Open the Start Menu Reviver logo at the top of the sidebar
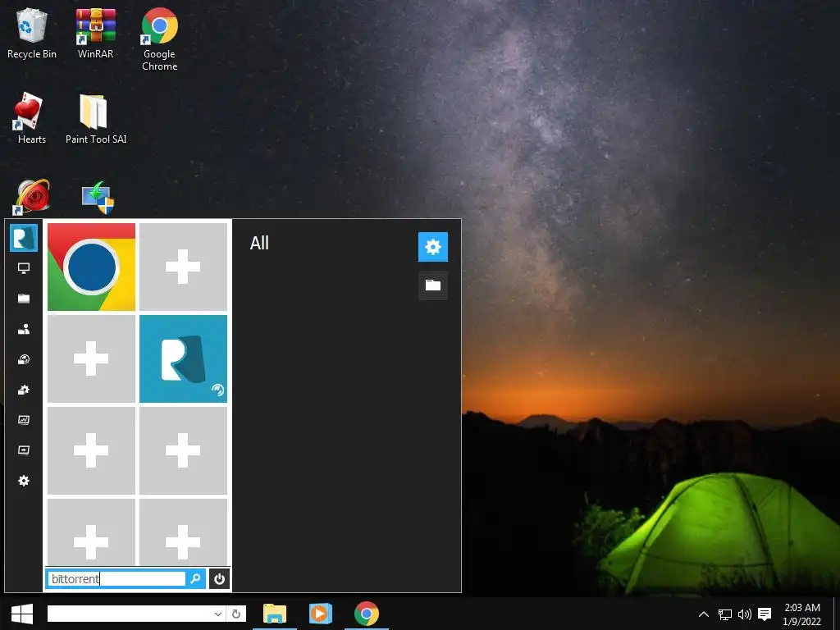 (x=24, y=238)
